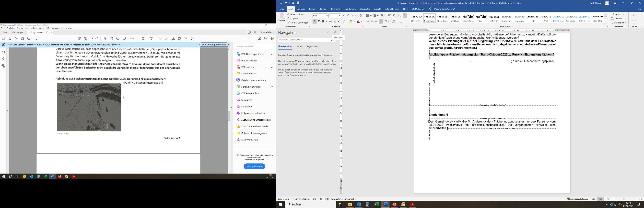Toggle bold formatting in Word ribbon

315,22
